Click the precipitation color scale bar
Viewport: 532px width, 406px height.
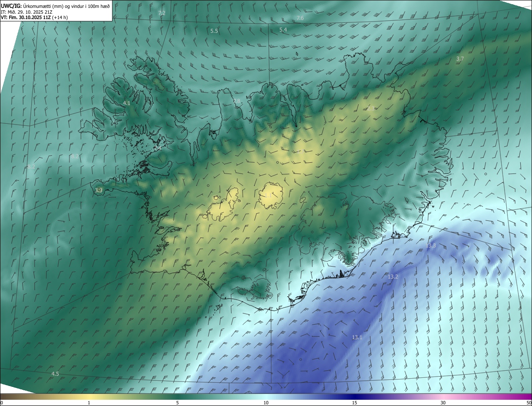click(266, 396)
